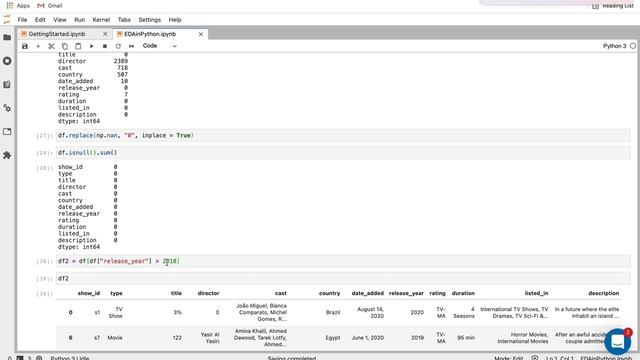640x360 pixels.
Task: Open the browser Reading List
Action: coord(613,6)
